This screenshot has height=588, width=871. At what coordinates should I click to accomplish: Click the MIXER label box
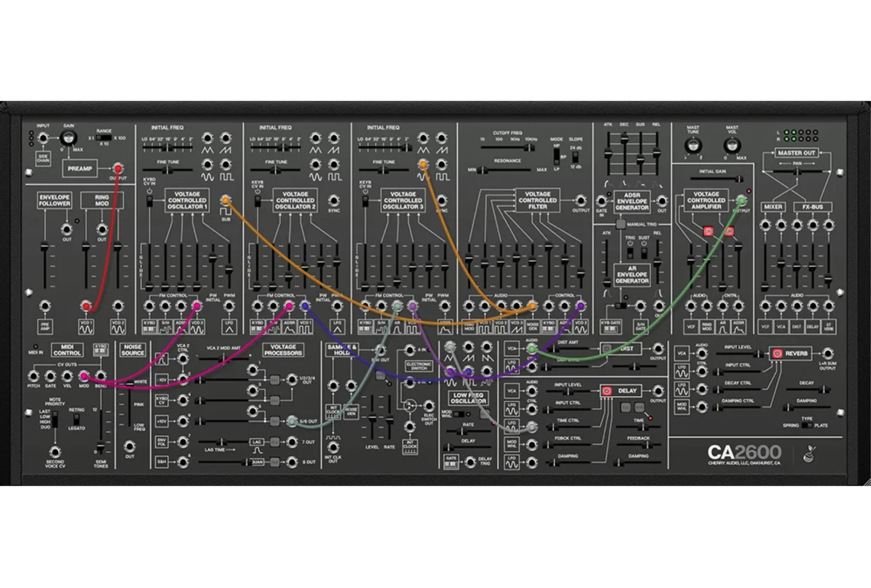click(x=773, y=207)
